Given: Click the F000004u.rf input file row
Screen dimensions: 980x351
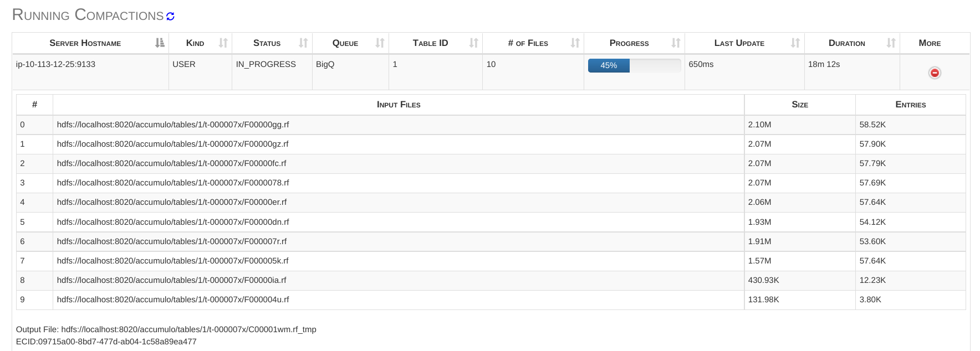Looking at the screenshot, I should [x=173, y=300].
